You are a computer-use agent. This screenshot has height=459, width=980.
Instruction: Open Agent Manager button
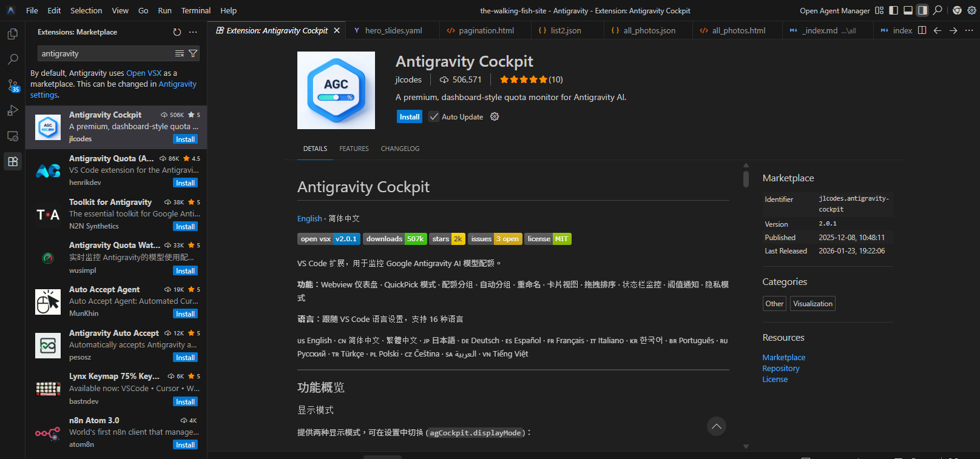(x=834, y=10)
